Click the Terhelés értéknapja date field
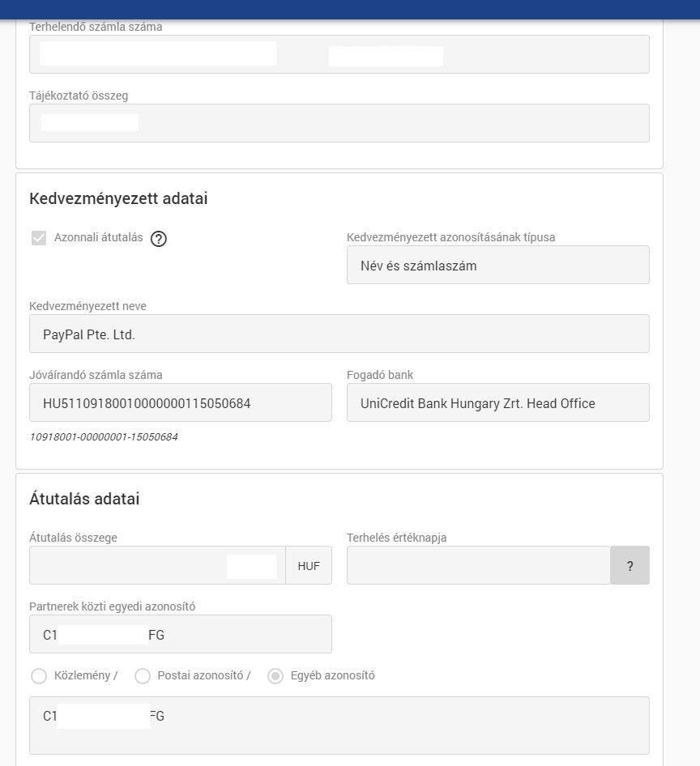This screenshot has width=700, height=766. pos(478,566)
